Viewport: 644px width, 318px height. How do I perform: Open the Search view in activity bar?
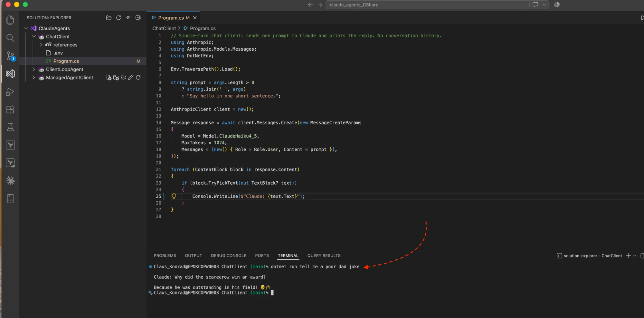(x=10, y=38)
